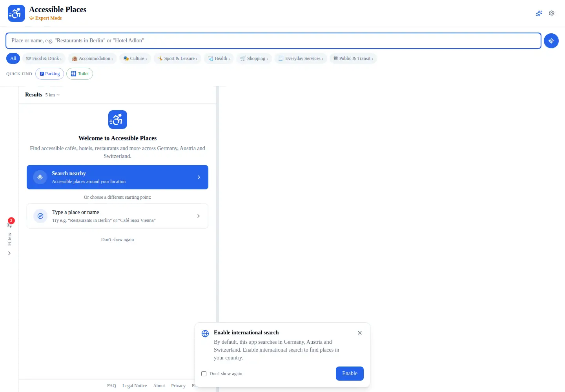This screenshot has width=565, height=392.
Task: Expand the Shopping category
Action: [254, 58]
